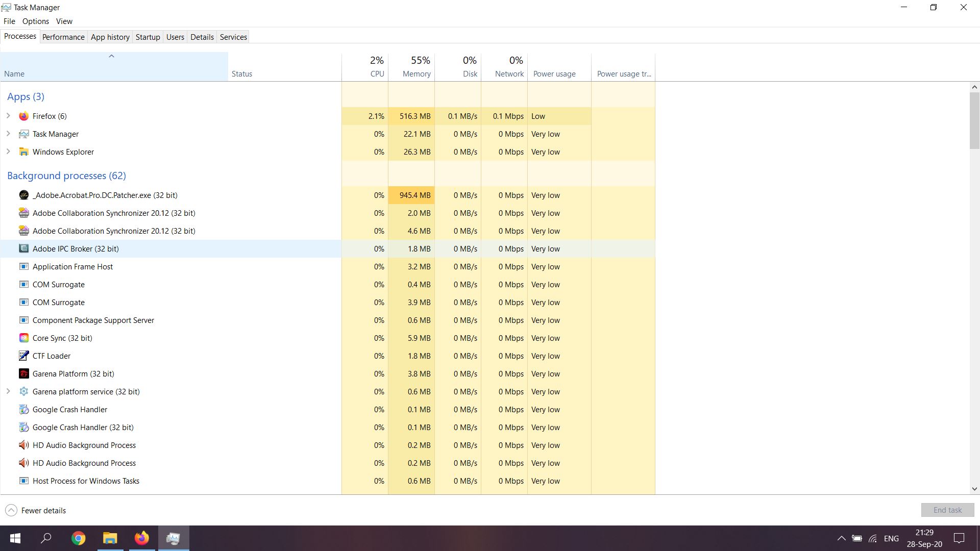Click the scrollbar down arrow
This screenshot has width=980, height=551.
coord(974,489)
